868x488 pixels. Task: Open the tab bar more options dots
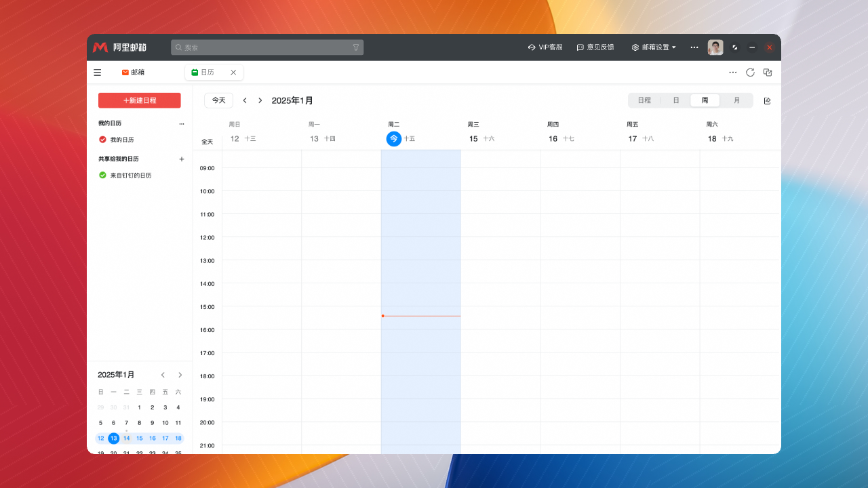pyautogui.click(x=733, y=73)
